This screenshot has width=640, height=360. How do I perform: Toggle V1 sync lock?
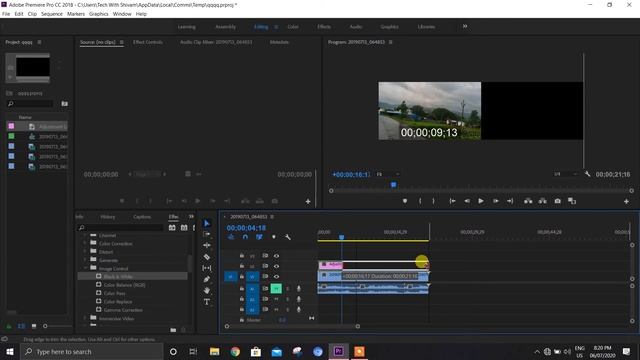tap(265, 276)
